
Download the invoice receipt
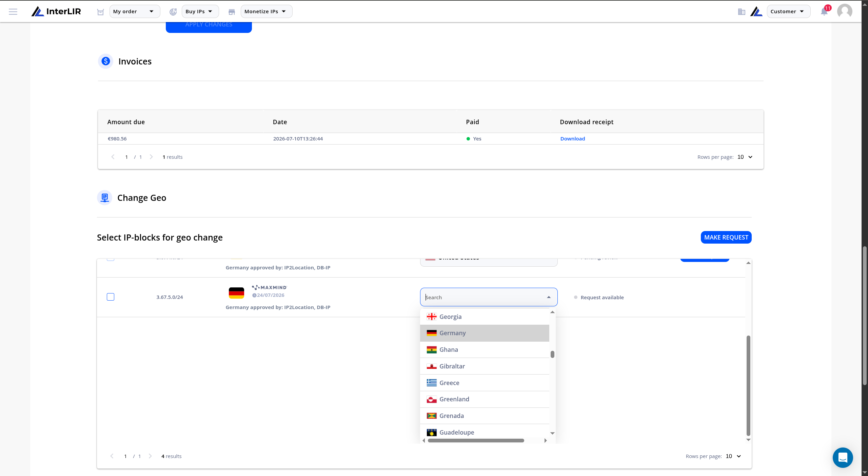click(572, 138)
